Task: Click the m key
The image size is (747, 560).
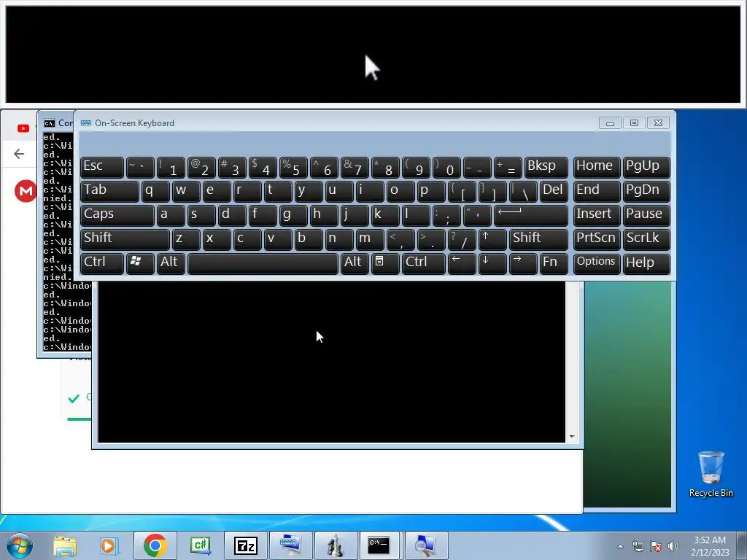Action: click(x=370, y=239)
